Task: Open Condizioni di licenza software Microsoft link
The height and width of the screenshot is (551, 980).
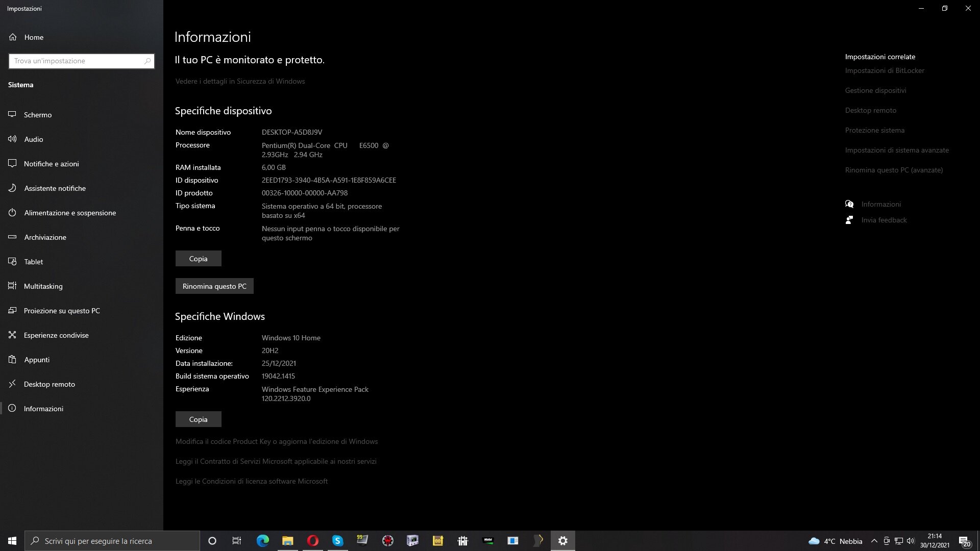Action: (252, 481)
